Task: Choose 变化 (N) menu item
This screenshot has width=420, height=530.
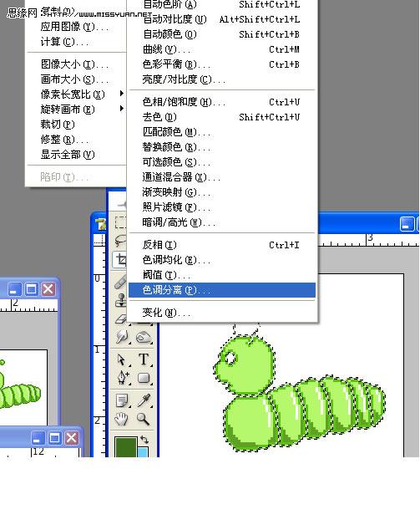Action: point(222,313)
